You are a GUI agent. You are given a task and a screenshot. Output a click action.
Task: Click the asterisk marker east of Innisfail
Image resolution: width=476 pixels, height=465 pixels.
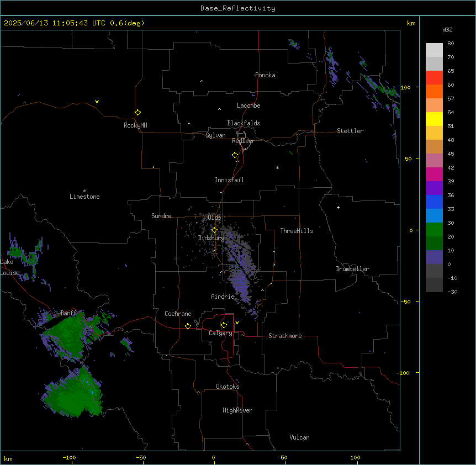tap(277, 167)
